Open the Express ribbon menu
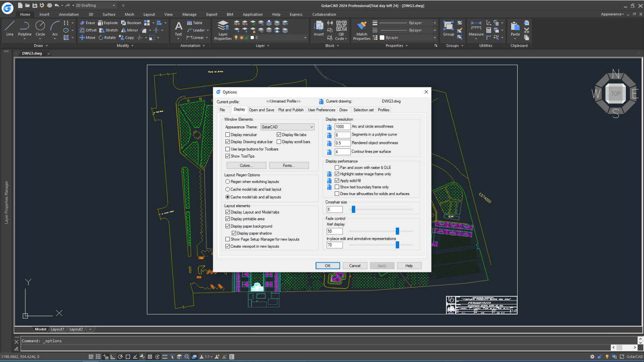 [x=296, y=14]
